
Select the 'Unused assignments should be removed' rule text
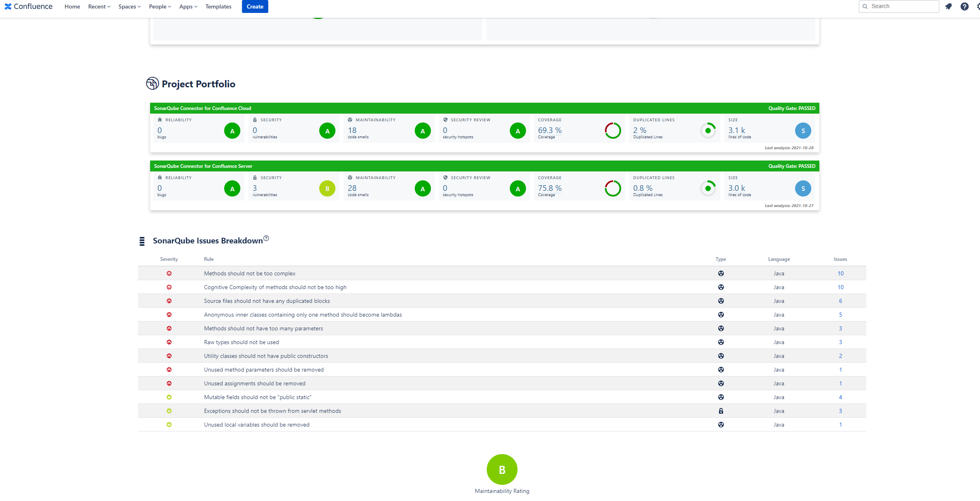click(x=255, y=383)
